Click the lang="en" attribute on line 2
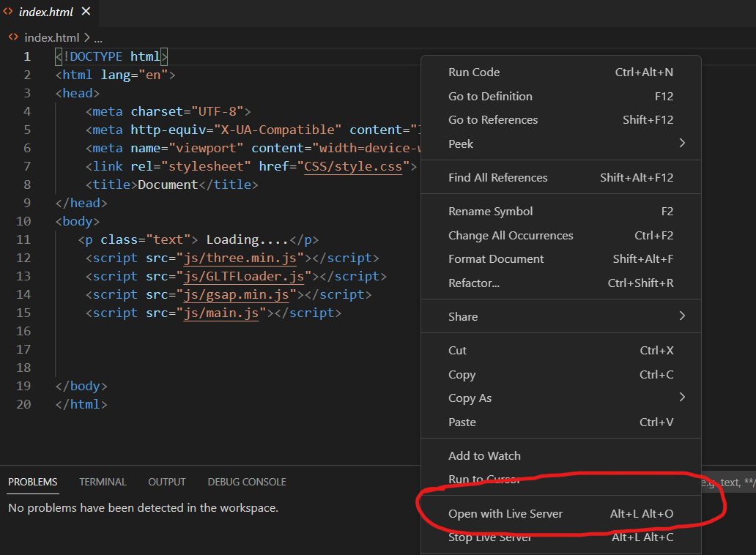 [x=134, y=75]
